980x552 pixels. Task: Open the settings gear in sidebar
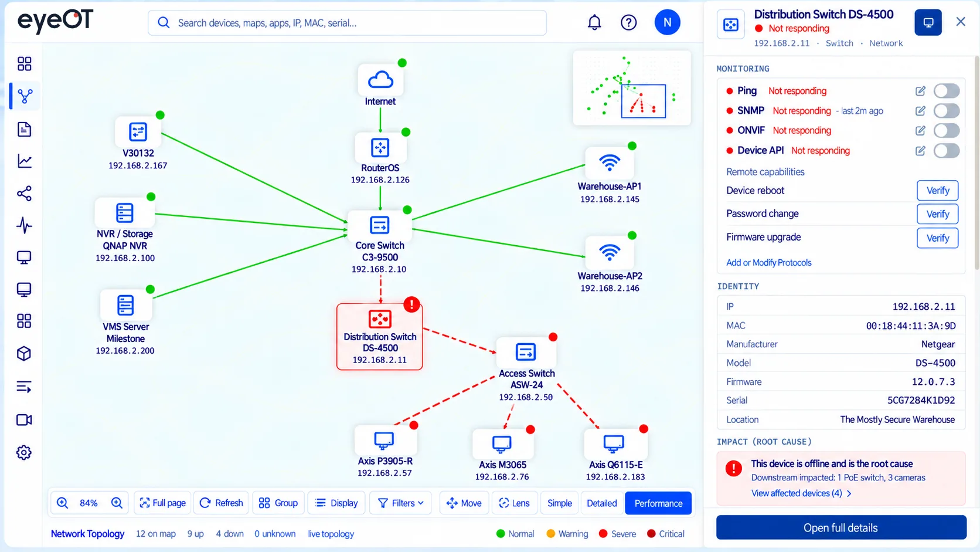(x=24, y=452)
